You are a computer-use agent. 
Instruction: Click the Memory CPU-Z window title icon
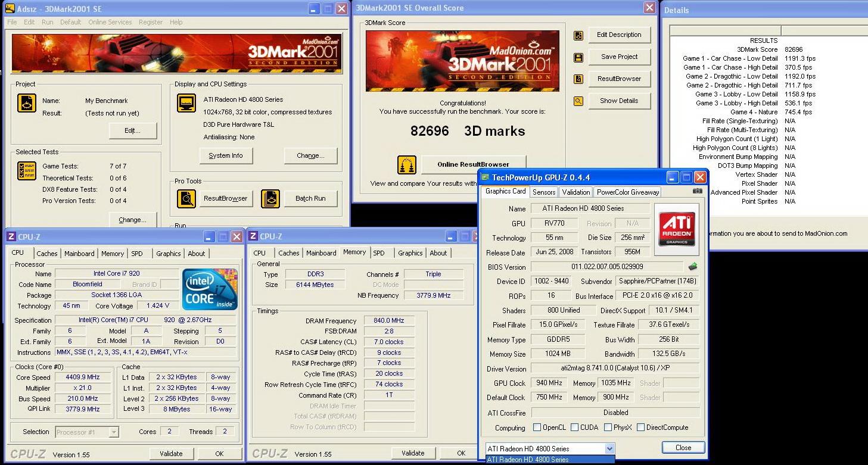tap(253, 236)
